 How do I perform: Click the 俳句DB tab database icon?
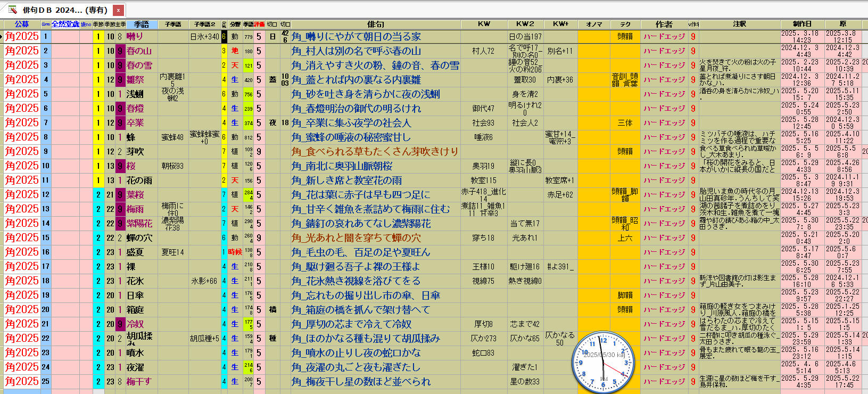point(12,10)
